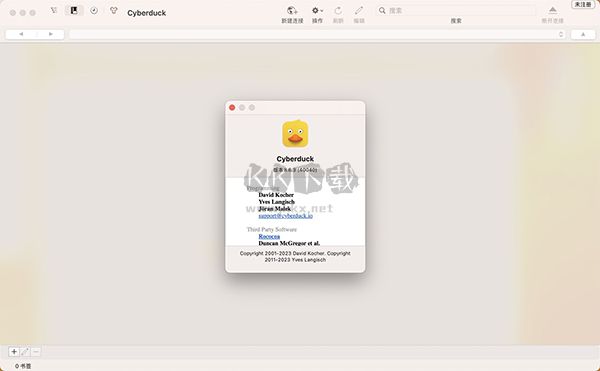Viewport: 600px width, 371px height.
Task: Open the gear actions menu (操作)
Action: [x=317, y=15]
